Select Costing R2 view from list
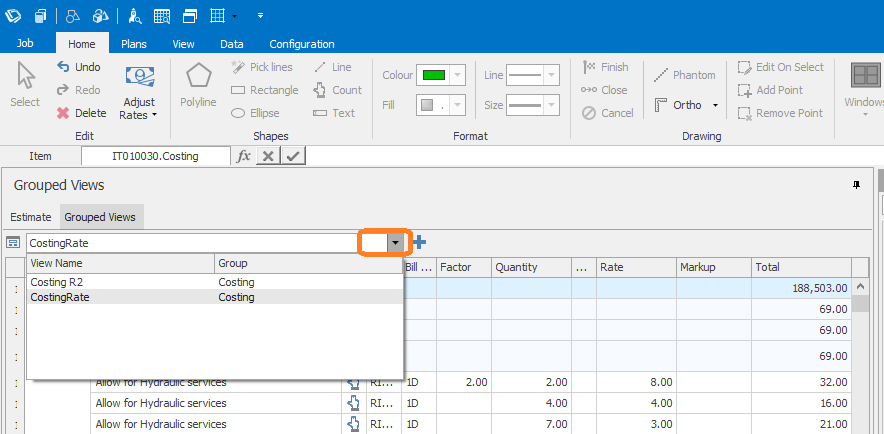 (56, 282)
